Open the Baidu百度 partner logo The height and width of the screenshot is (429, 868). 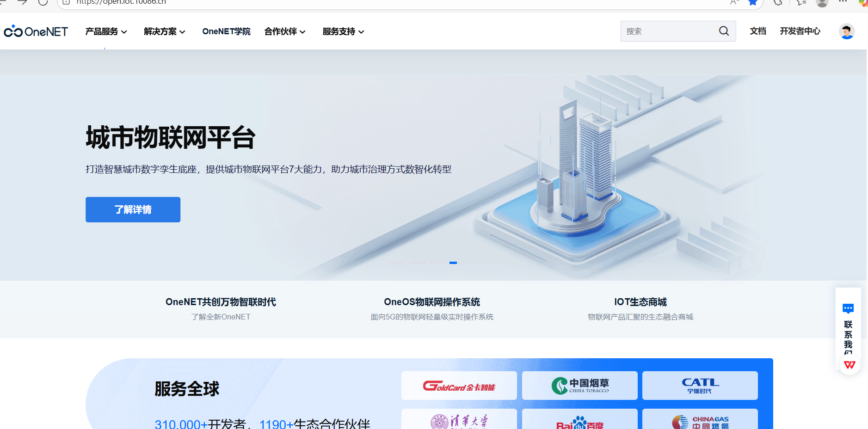pyautogui.click(x=580, y=419)
